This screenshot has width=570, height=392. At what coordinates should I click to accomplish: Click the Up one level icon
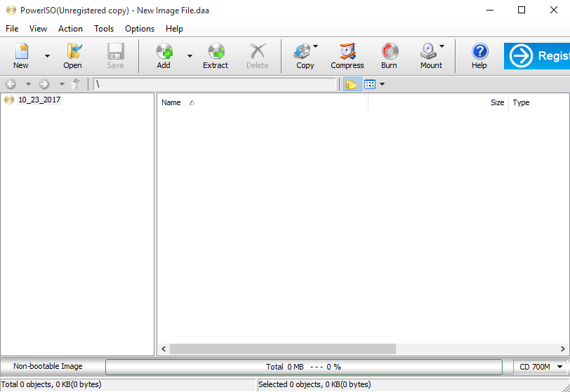[x=76, y=84]
